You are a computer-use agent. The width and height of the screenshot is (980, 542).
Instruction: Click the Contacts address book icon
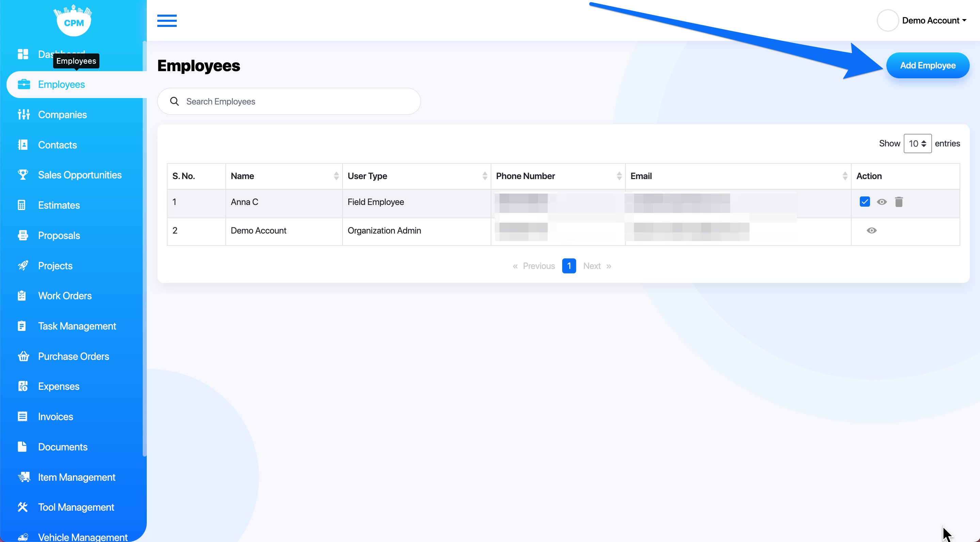(23, 145)
